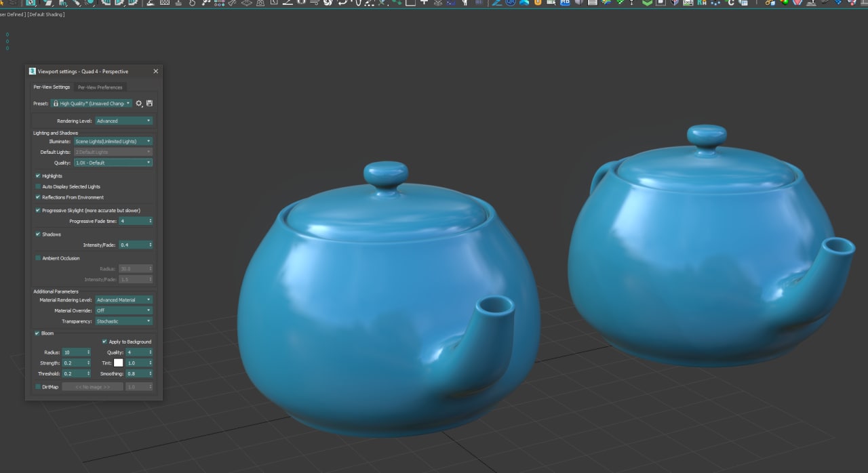Click Tint amount 1.0 field

pyautogui.click(x=139, y=363)
